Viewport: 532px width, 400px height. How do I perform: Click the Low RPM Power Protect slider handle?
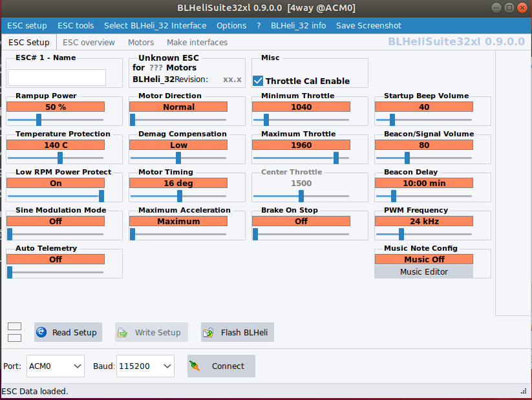tap(101, 196)
